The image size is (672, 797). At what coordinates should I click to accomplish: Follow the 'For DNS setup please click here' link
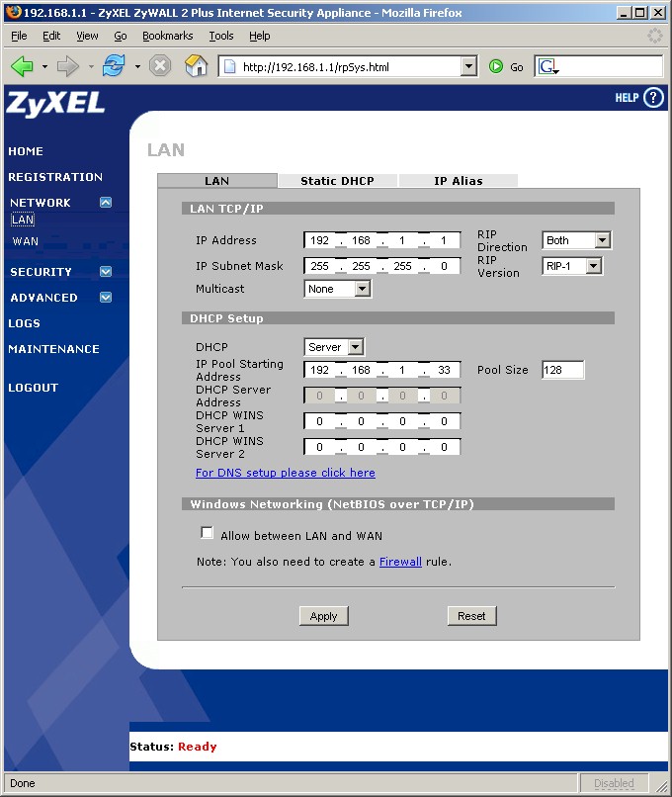tap(286, 473)
